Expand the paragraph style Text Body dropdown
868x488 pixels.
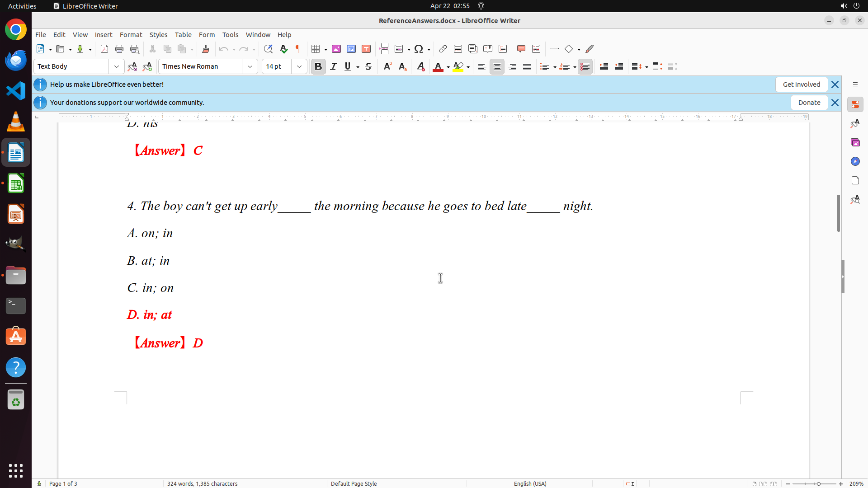tap(117, 66)
